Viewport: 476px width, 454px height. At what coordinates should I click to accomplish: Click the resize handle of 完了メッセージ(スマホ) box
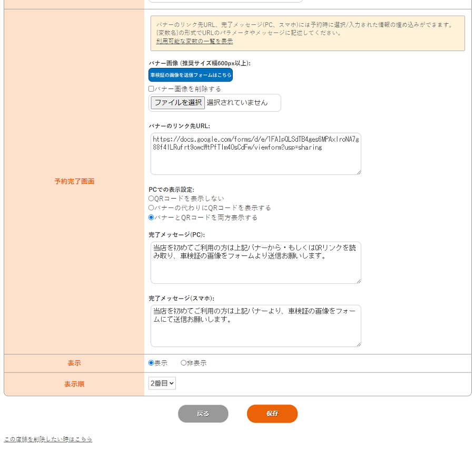(x=358, y=344)
